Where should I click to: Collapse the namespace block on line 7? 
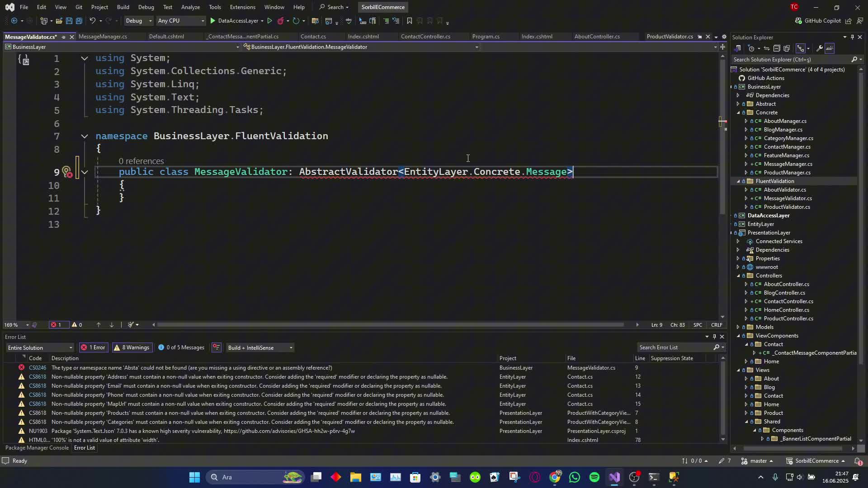click(x=85, y=136)
